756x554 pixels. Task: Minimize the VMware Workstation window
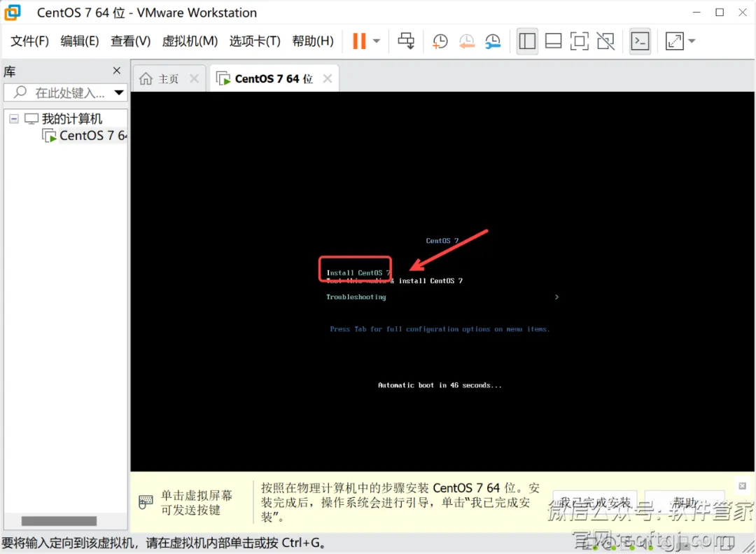coord(696,13)
